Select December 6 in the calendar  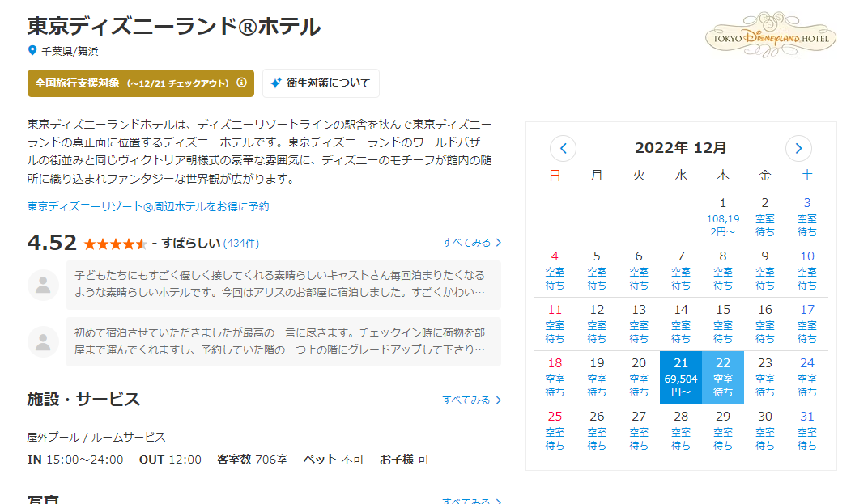(x=639, y=270)
